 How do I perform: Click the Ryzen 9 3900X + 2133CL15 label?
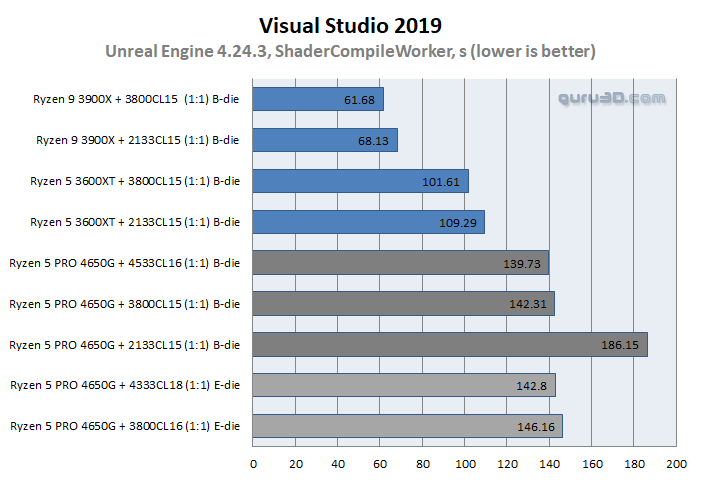pyautogui.click(x=135, y=140)
